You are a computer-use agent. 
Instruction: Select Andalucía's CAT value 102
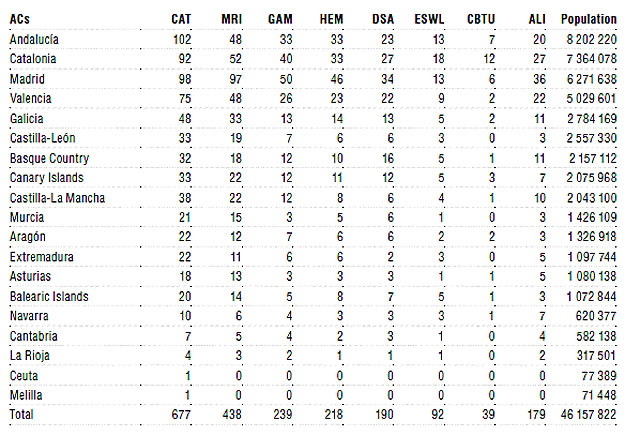coord(182,39)
